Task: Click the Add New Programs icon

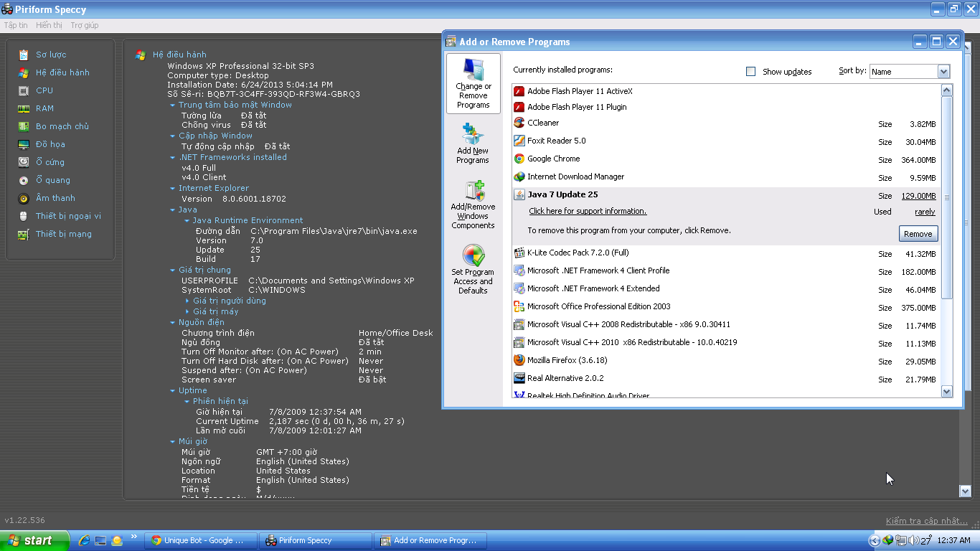Action: click(x=473, y=134)
